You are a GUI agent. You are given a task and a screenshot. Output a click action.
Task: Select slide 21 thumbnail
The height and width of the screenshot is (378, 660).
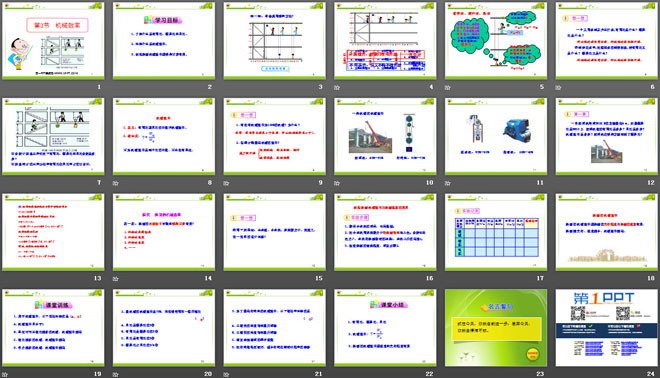click(274, 327)
